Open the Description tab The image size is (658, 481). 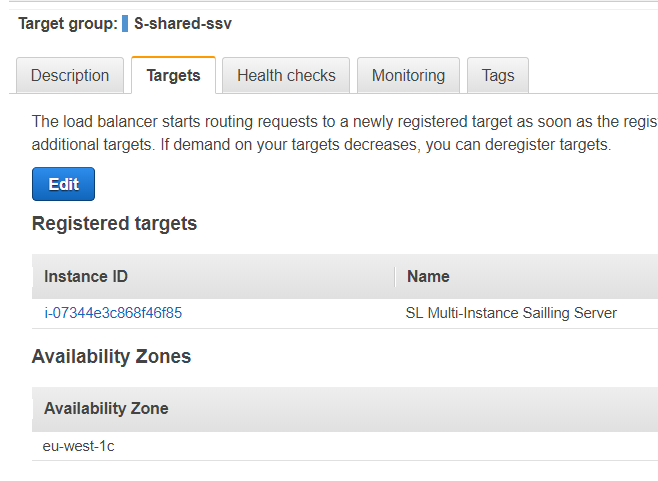[x=70, y=75]
